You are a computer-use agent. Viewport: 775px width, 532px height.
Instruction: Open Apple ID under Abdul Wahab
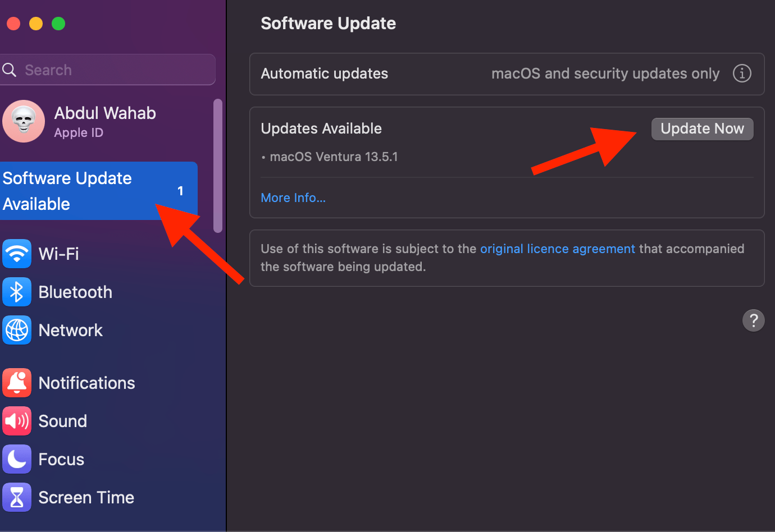[x=79, y=133]
